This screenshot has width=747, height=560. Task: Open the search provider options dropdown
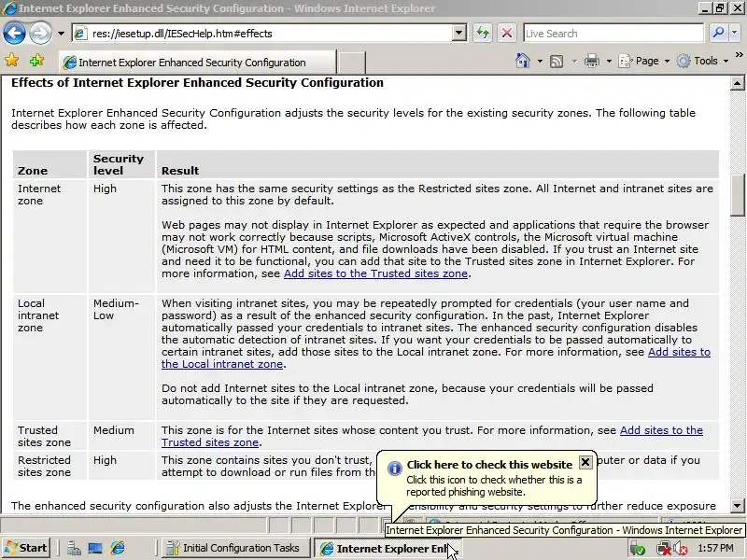click(735, 34)
